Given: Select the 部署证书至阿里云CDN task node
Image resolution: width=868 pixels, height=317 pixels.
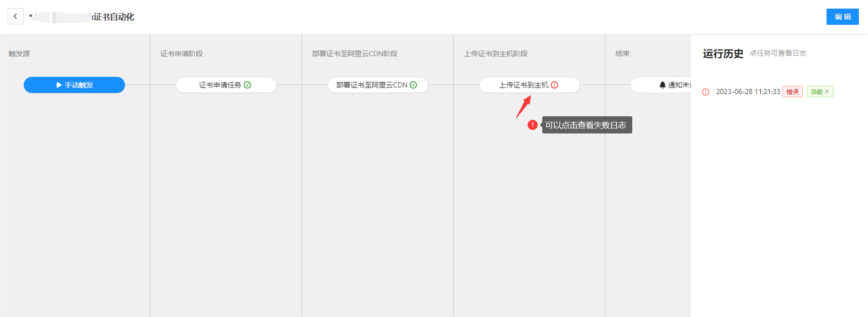Looking at the screenshot, I should (x=372, y=85).
